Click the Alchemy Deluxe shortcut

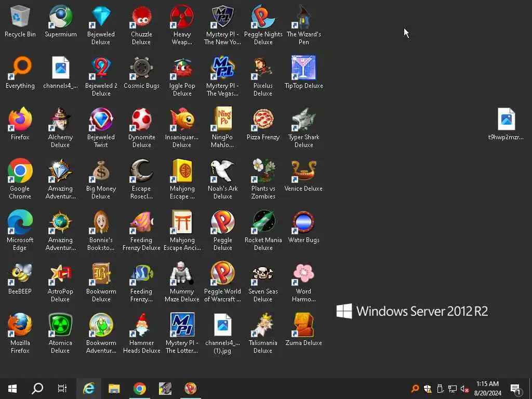coord(60,128)
